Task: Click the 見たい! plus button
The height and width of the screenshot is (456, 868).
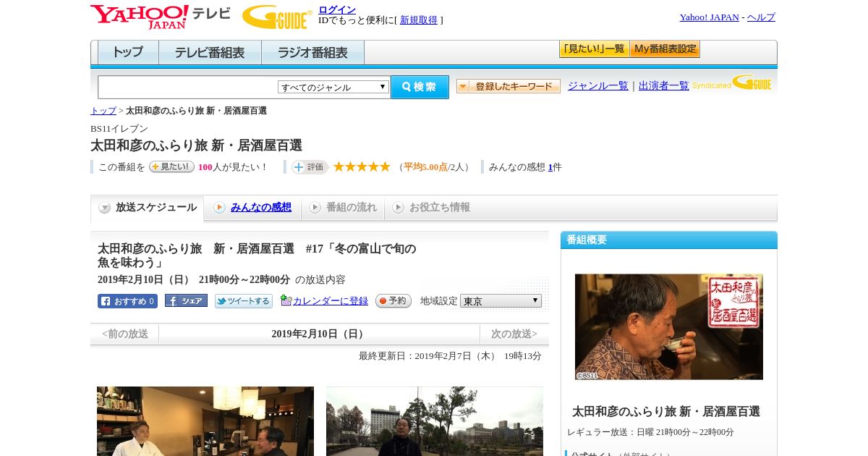Action: (x=171, y=166)
